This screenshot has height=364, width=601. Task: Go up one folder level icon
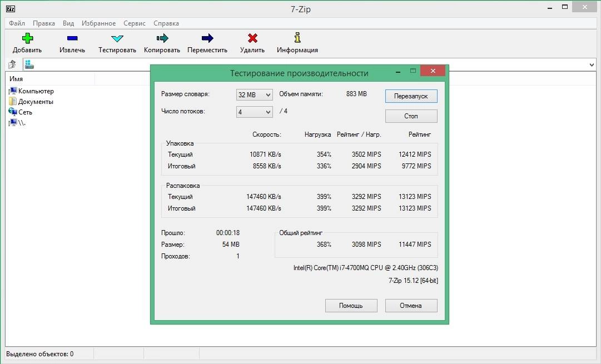[12, 64]
